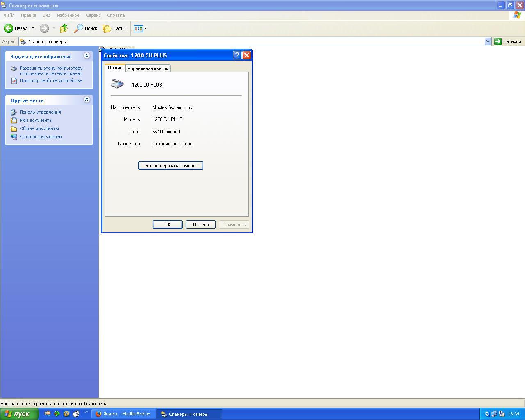Click the Windows flag logo in menu bar

[x=517, y=15]
